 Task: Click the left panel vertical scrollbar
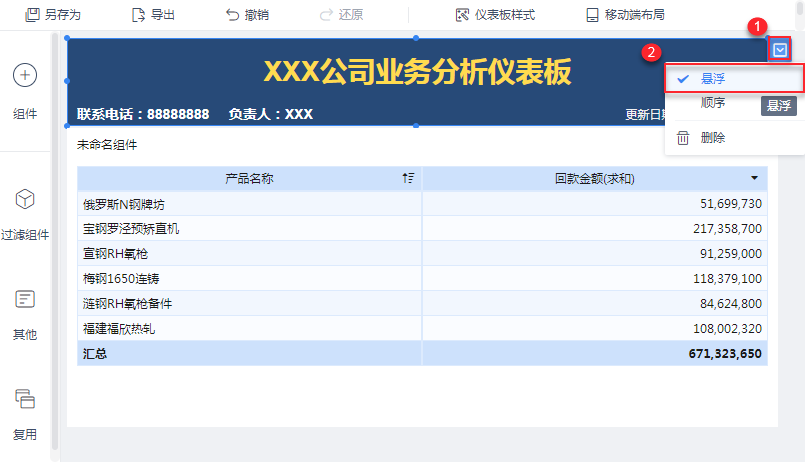click(x=55, y=241)
